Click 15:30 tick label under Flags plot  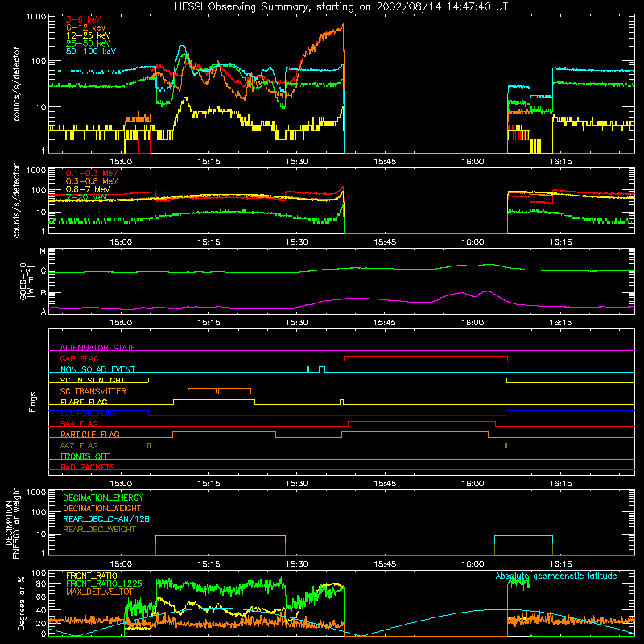(296, 484)
